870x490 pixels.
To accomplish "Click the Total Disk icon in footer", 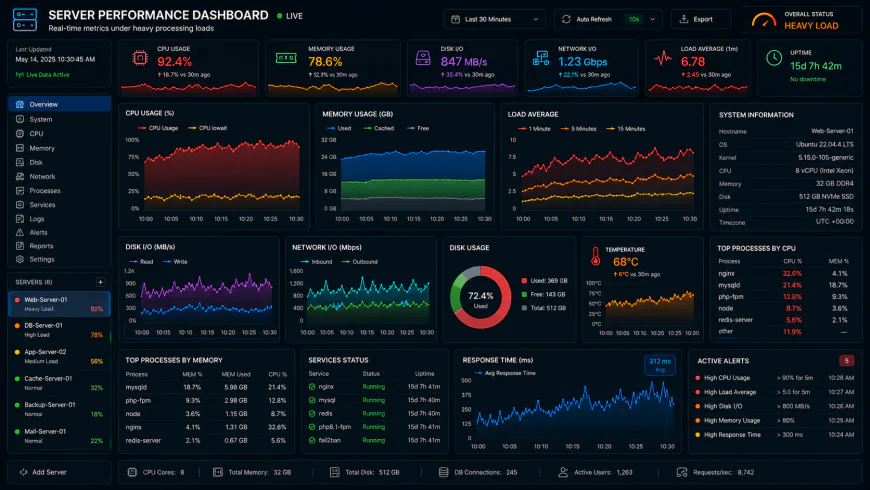I will [335, 472].
